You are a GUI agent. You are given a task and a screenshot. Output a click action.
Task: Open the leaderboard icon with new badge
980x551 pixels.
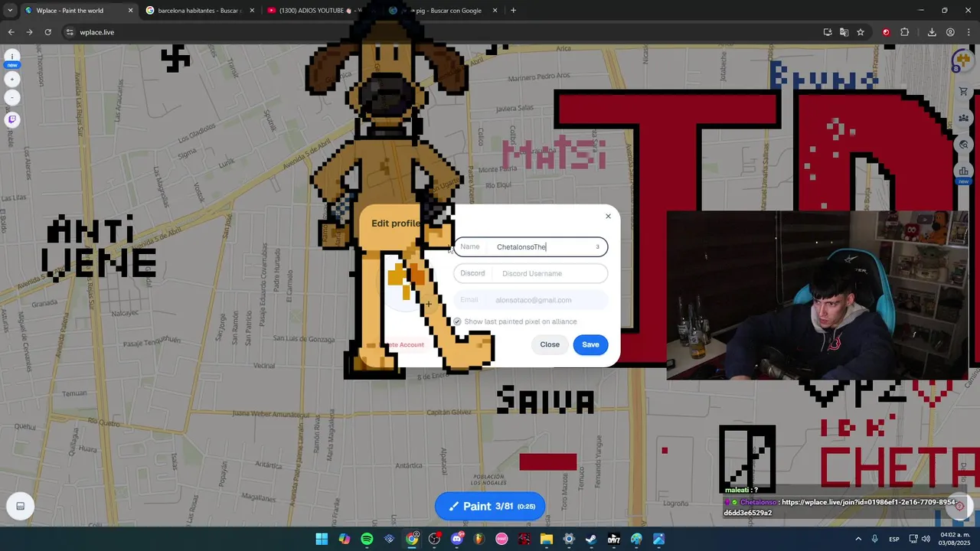[x=964, y=172]
